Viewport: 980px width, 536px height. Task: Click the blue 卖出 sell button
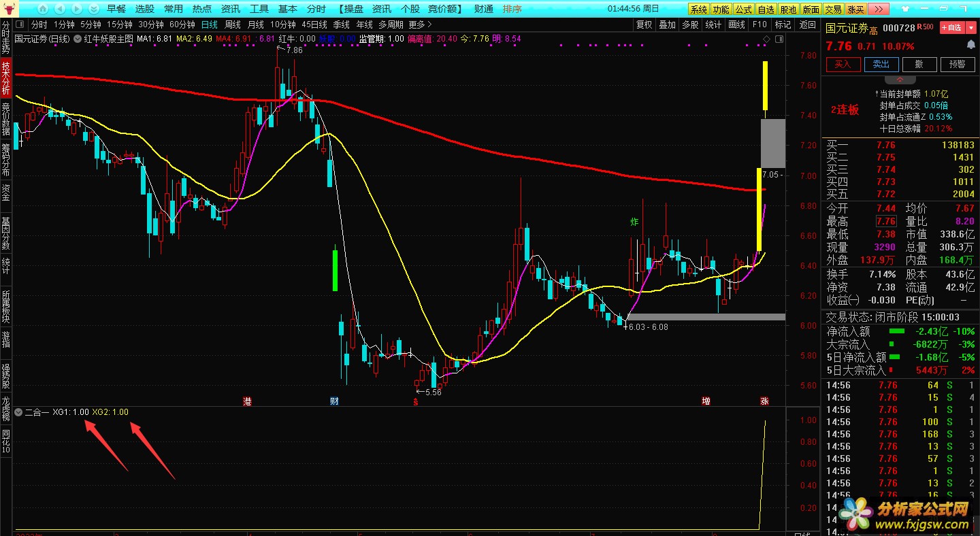pyautogui.click(x=881, y=64)
